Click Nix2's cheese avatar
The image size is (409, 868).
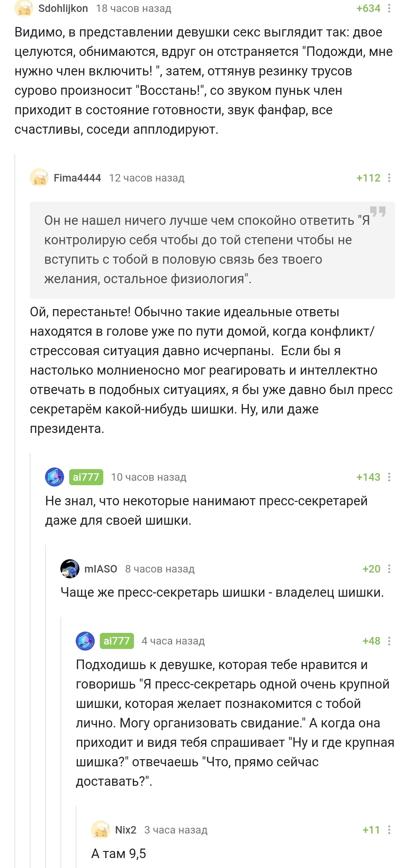pos(101,830)
